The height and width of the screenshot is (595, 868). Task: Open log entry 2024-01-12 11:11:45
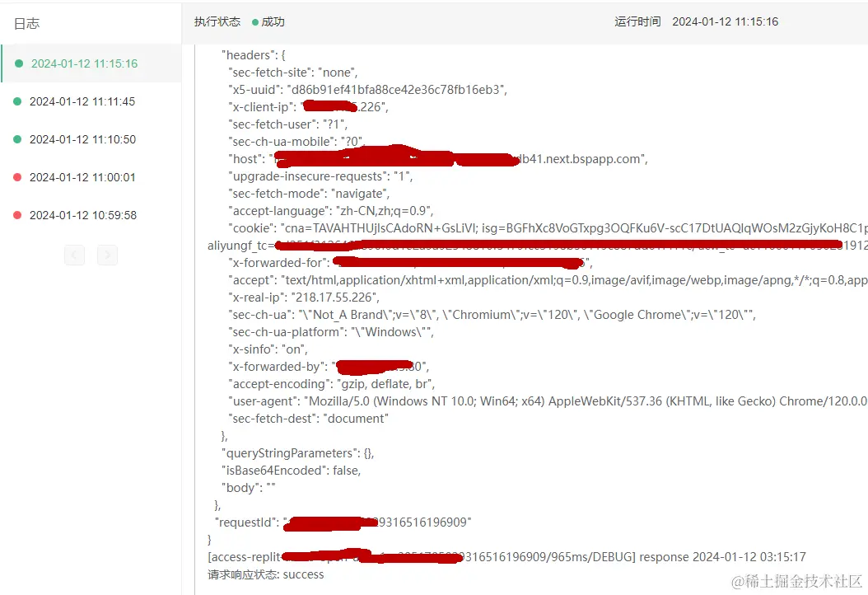91,101
